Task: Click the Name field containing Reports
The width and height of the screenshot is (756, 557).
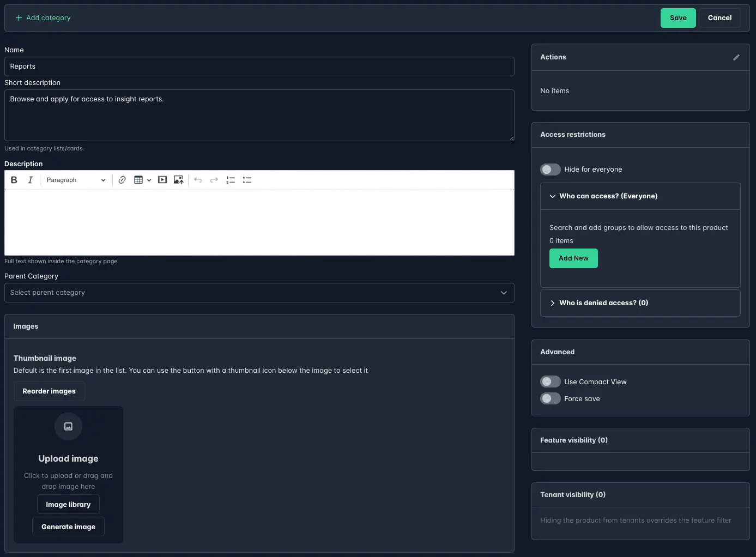Action: point(259,66)
